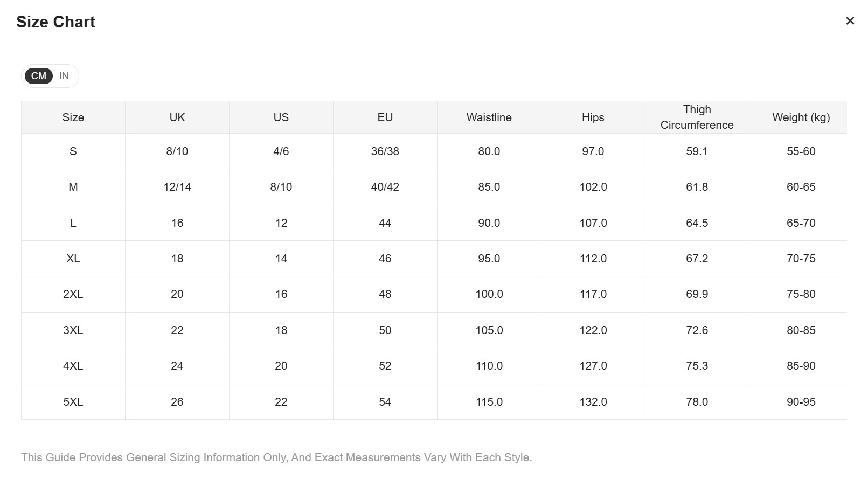This screenshot has width=868, height=493.
Task: Click the 64.5 thigh circumference cell
Action: point(697,223)
